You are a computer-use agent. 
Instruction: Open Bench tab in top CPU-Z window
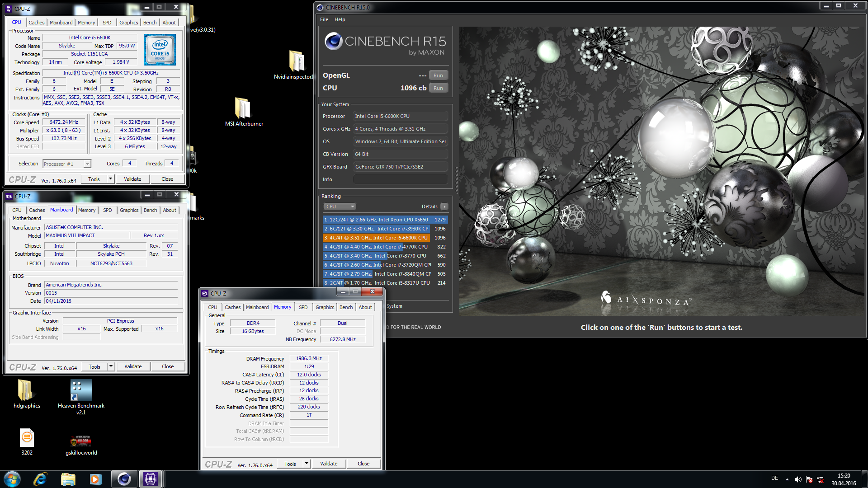[150, 23]
